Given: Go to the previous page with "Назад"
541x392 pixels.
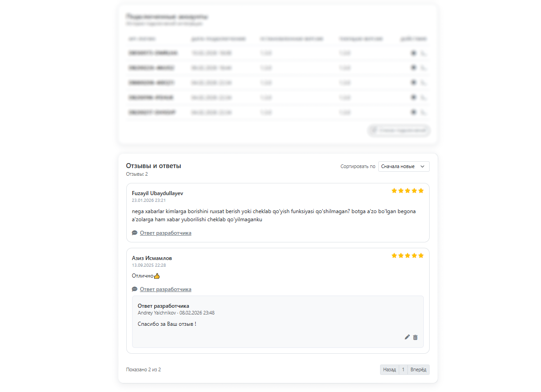Looking at the screenshot, I should (390, 369).
